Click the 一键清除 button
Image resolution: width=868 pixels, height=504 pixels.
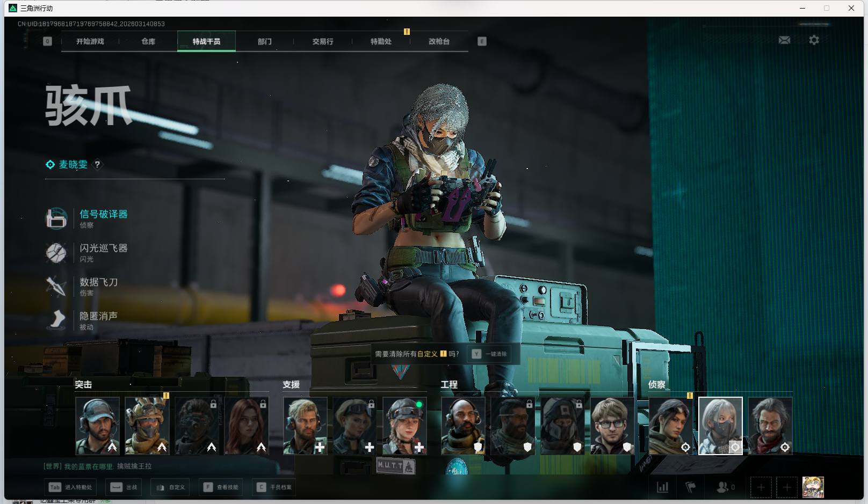tap(490, 354)
